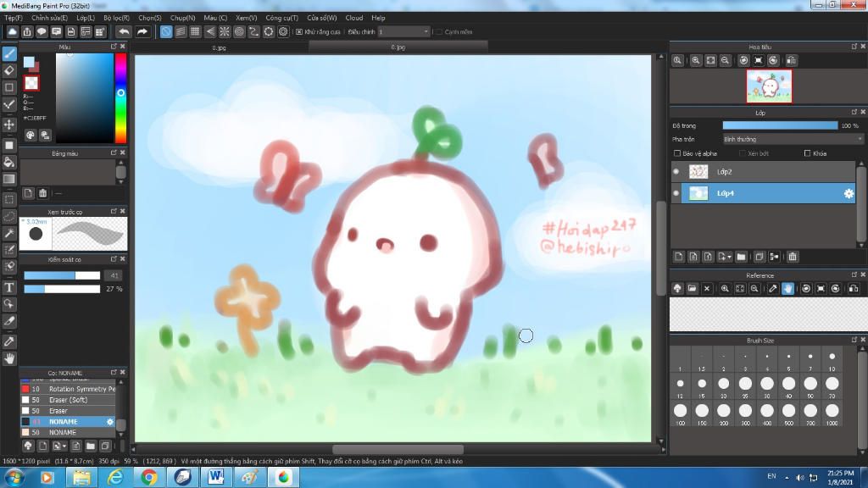Click the rainbow hue bar
The width and height of the screenshot is (868, 488).
[120, 98]
